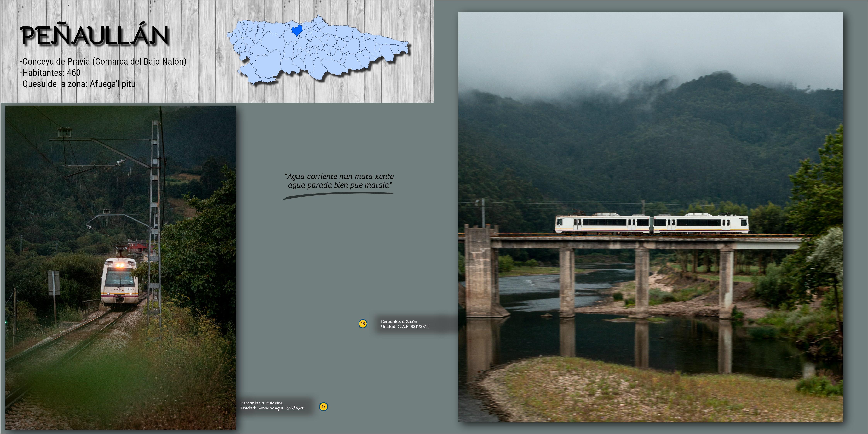Click the red house behind the train
The image size is (868, 434).
(x=138, y=246)
